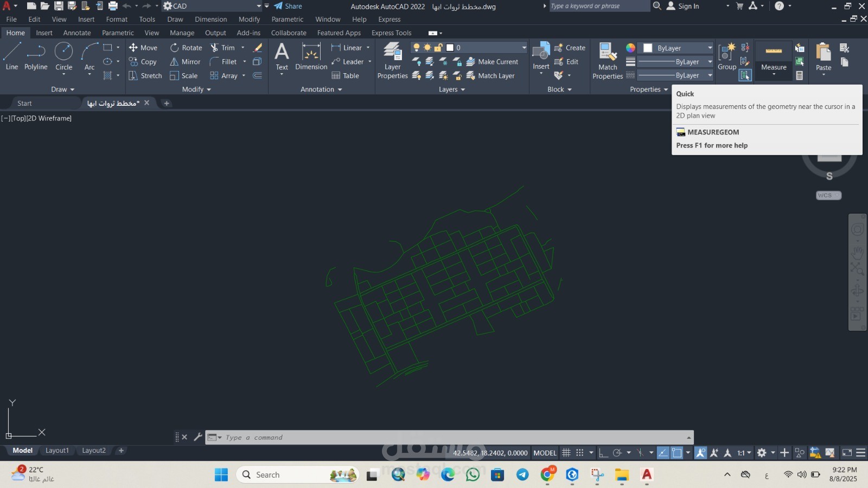Click the Edit block button
Image resolution: width=868 pixels, height=488 pixels.
tap(566, 62)
